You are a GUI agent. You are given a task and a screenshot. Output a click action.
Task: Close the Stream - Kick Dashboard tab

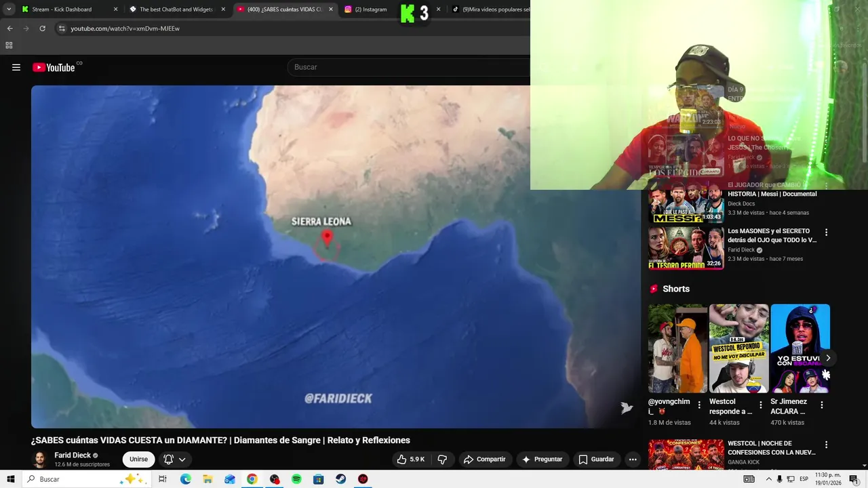115,9
